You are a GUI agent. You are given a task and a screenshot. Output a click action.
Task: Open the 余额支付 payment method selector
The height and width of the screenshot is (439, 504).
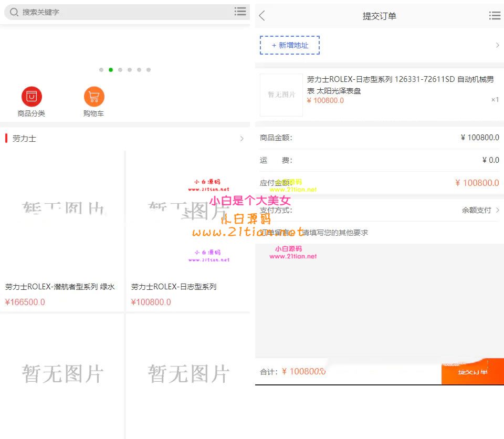pyautogui.click(x=477, y=210)
